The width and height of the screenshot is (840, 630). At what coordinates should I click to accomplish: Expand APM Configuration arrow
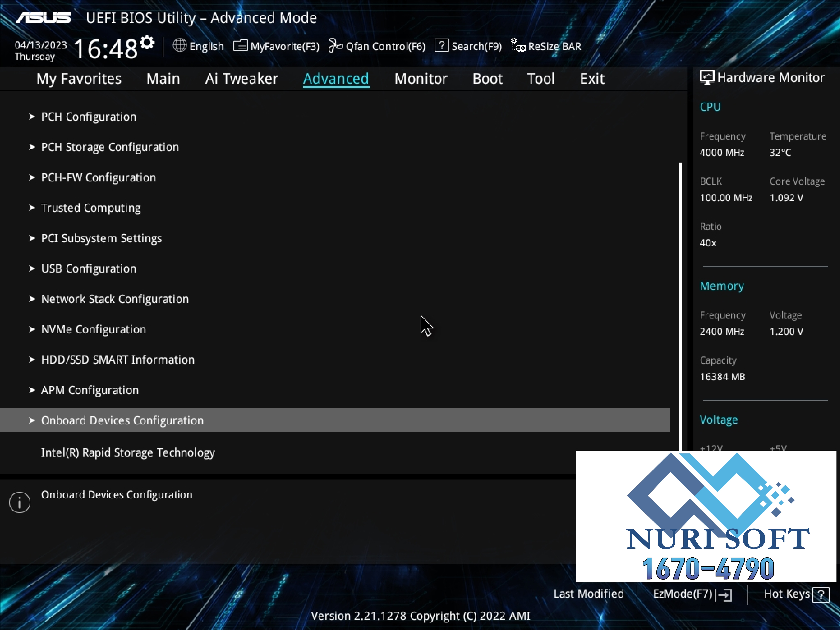tap(32, 390)
